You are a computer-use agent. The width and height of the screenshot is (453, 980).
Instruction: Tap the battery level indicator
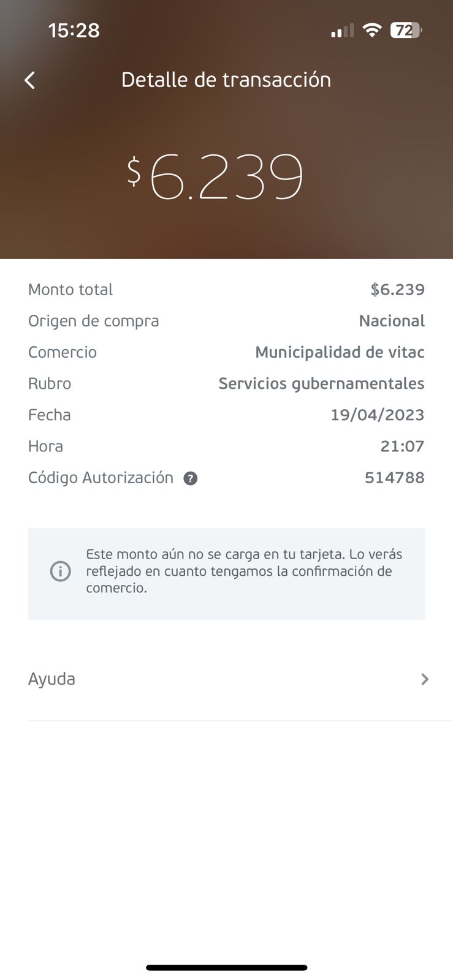pyautogui.click(x=406, y=30)
